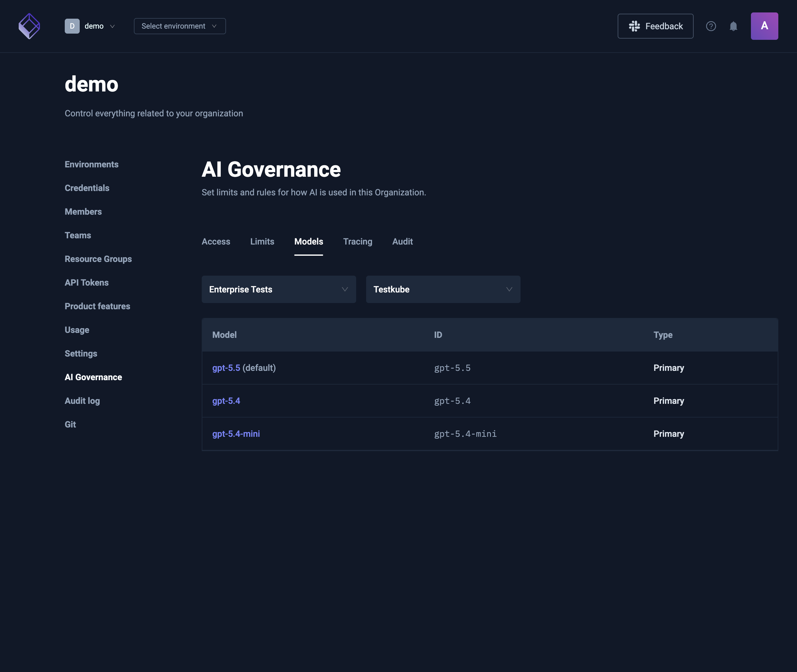Open Members settings page
The height and width of the screenshot is (672, 797).
(x=83, y=212)
